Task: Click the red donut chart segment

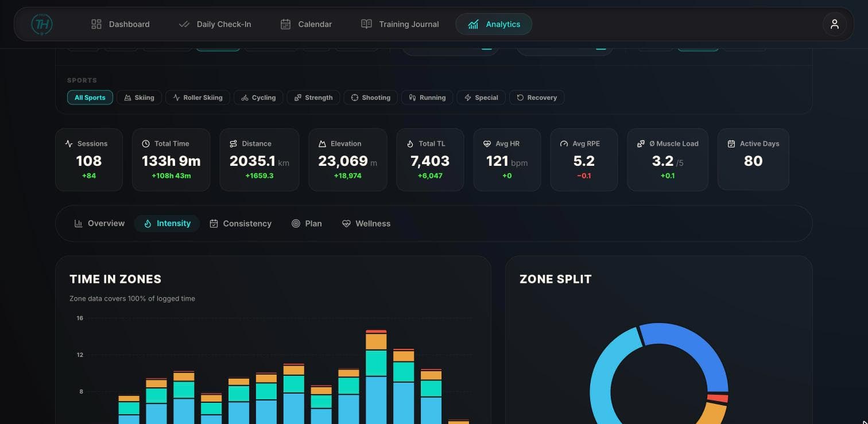Action: (x=718, y=398)
